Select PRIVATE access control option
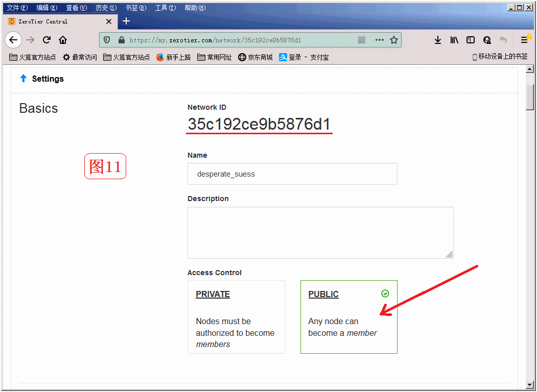The image size is (537, 392). pos(236,317)
